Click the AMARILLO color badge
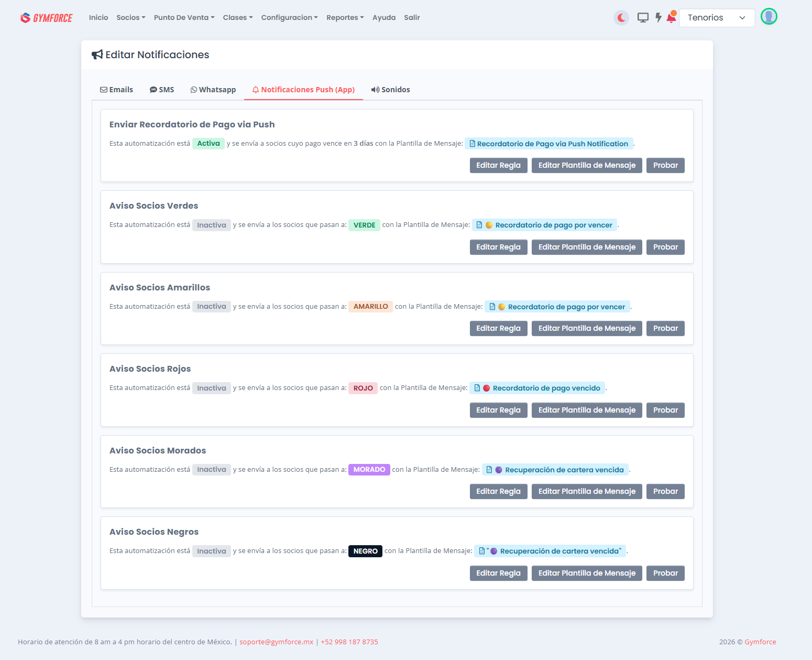Screen dimensions: 812x660 [x=371, y=307]
